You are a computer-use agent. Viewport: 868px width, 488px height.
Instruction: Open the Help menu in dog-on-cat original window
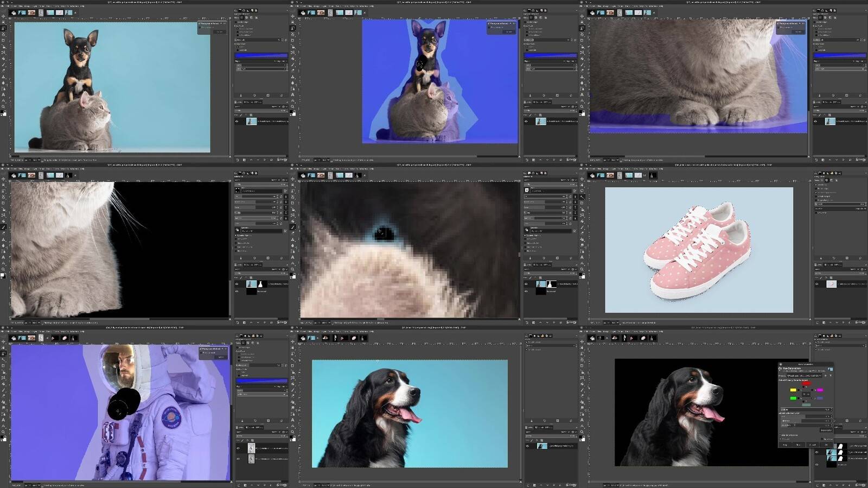tap(82, 6)
